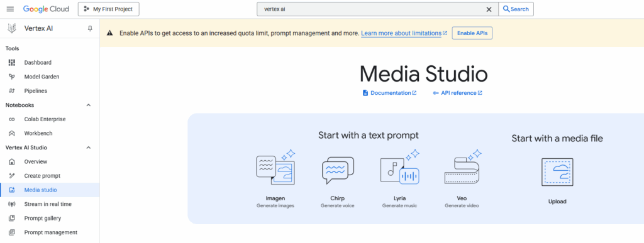Open Workbench label
The image size is (644, 243).
pos(38,133)
